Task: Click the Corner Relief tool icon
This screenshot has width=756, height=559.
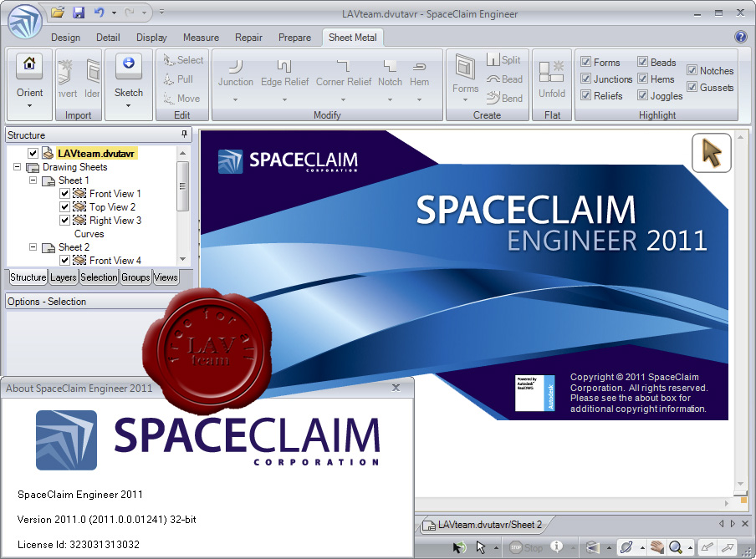Action: (343, 65)
